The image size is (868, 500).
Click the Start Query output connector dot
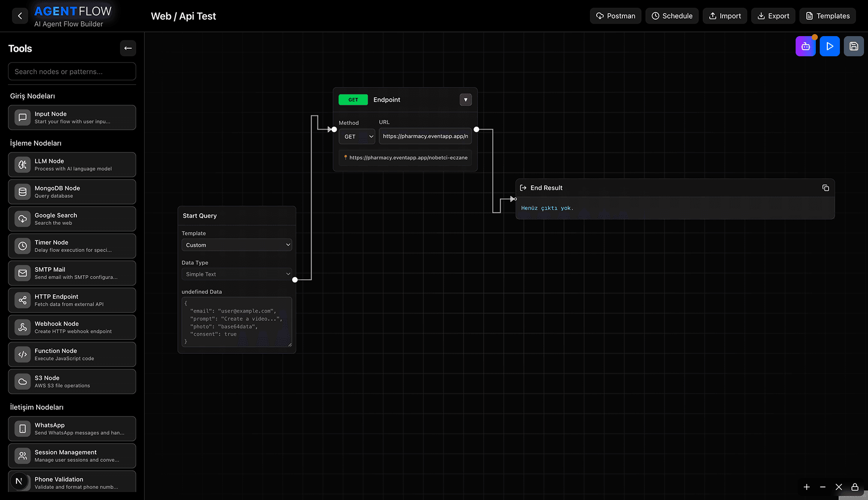(x=295, y=280)
